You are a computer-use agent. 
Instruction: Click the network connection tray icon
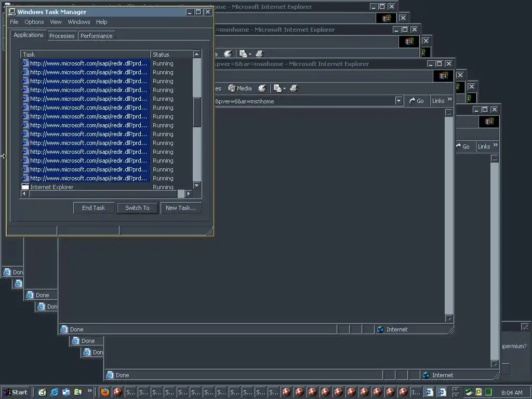pos(469,392)
